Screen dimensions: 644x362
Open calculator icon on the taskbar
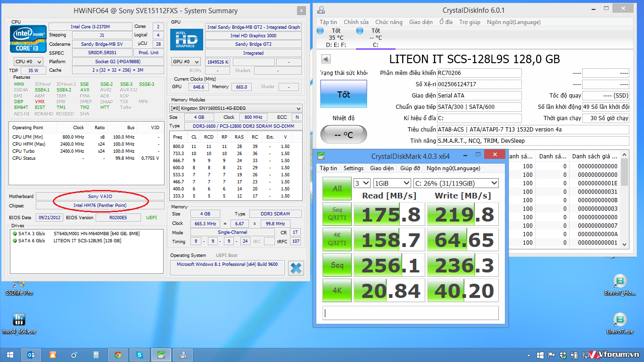coord(96,354)
